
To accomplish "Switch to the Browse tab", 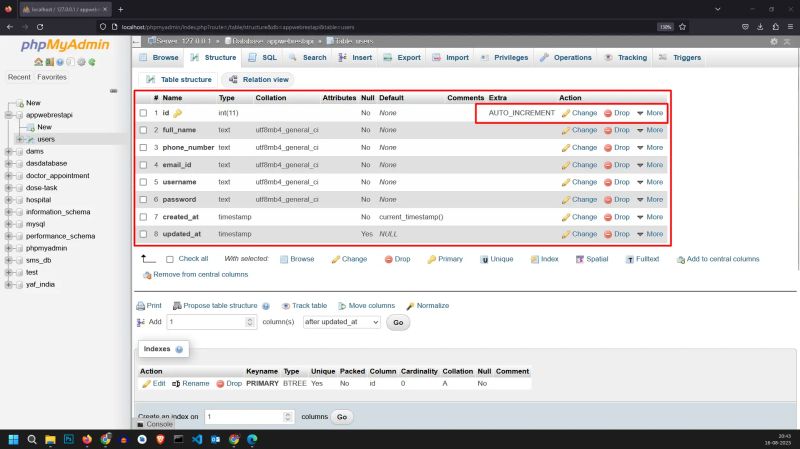I will point(159,58).
